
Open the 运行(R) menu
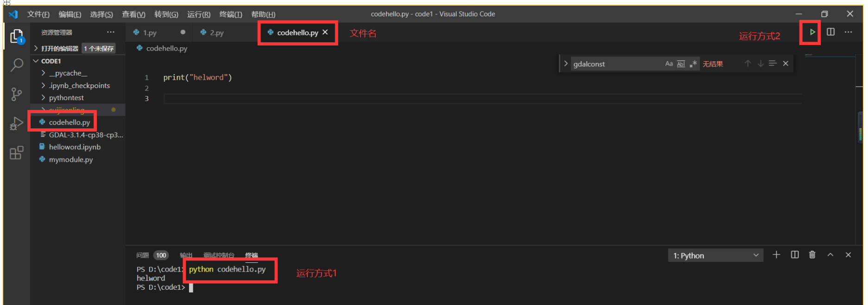tap(198, 14)
